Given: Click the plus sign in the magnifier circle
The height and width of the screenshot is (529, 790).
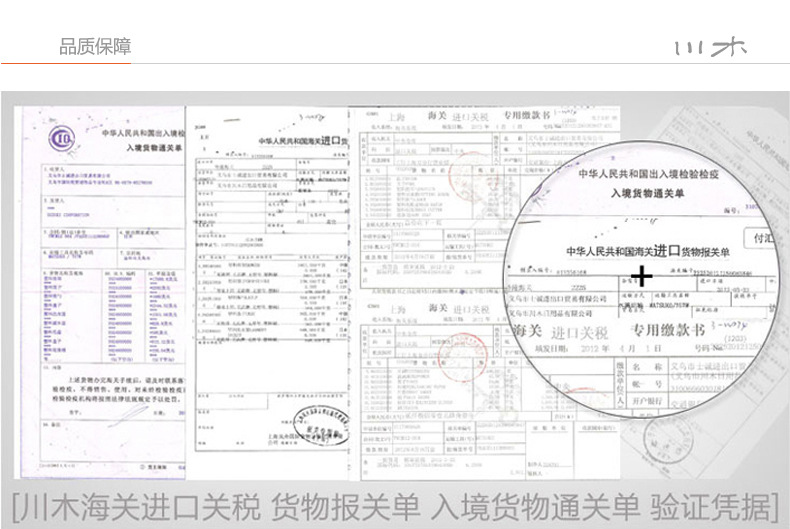Looking at the screenshot, I should click(641, 276).
